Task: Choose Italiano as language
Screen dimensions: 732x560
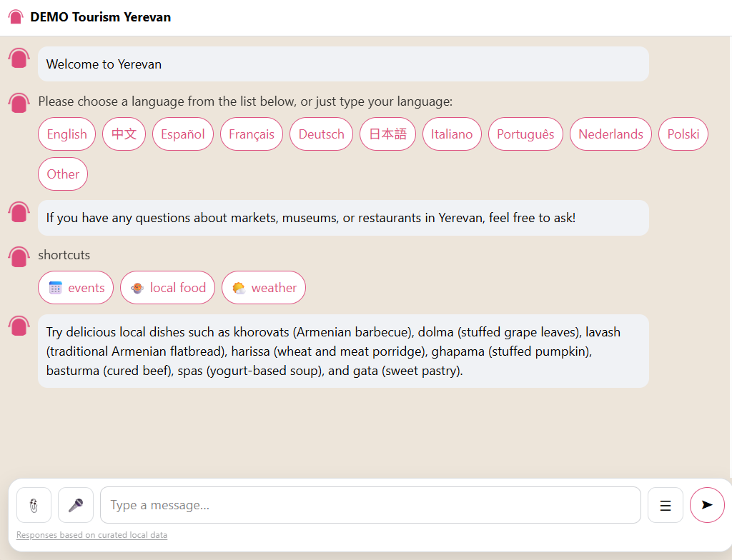Action: click(x=452, y=134)
